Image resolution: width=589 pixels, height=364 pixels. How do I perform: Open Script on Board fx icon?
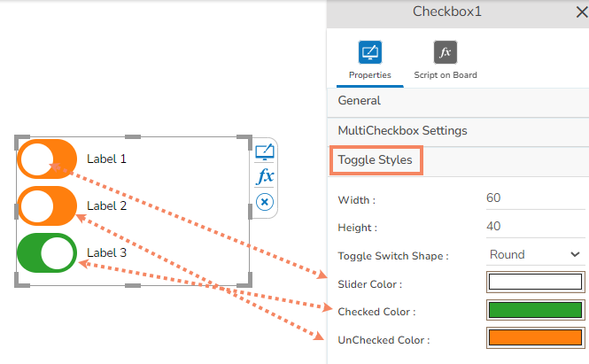[x=446, y=52]
